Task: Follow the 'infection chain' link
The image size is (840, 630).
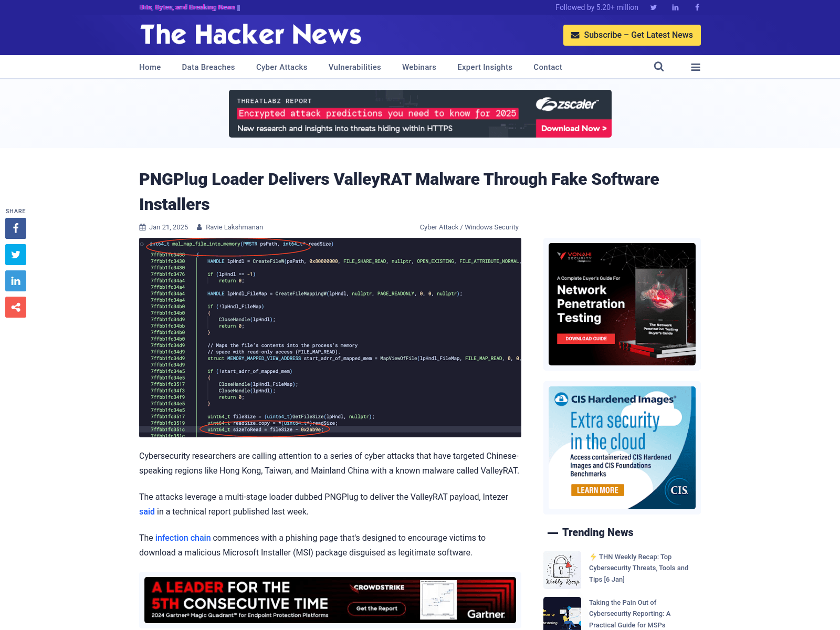Action: (183, 538)
